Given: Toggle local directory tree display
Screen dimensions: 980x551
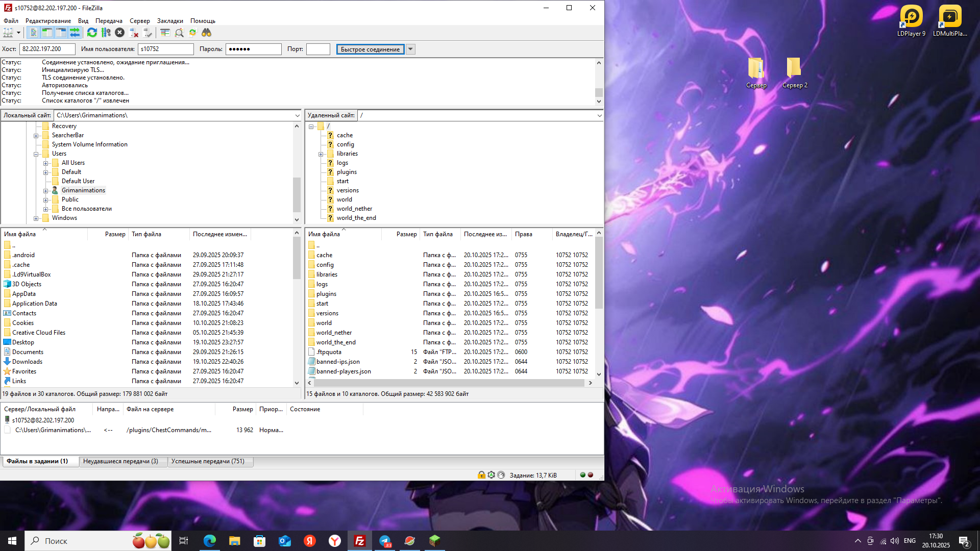Looking at the screenshot, I should [x=47, y=33].
